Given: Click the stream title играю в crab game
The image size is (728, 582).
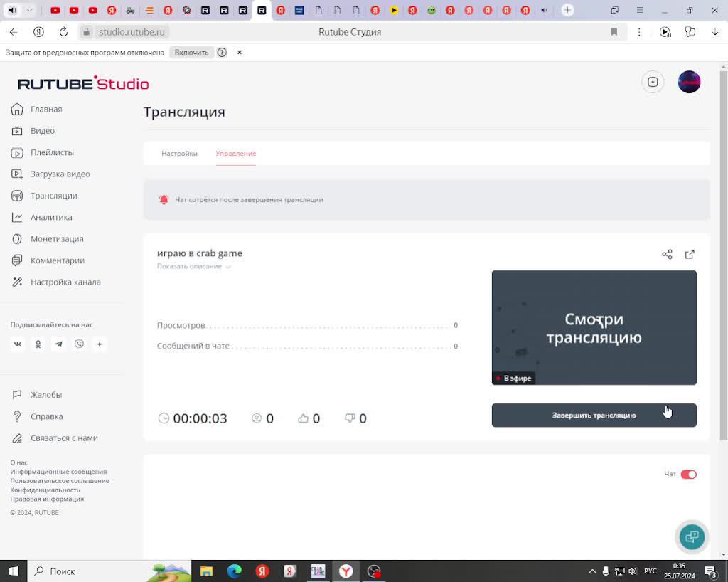Looking at the screenshot, I should 200,253.
